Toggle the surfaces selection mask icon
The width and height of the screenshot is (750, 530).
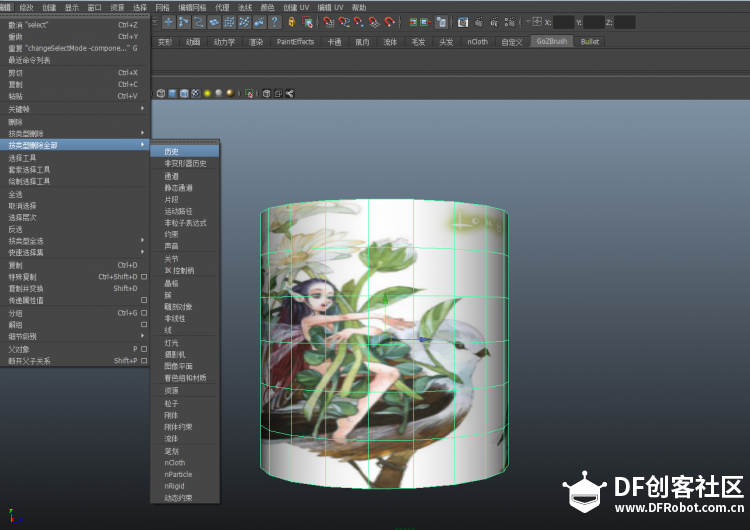pos(214,22)
